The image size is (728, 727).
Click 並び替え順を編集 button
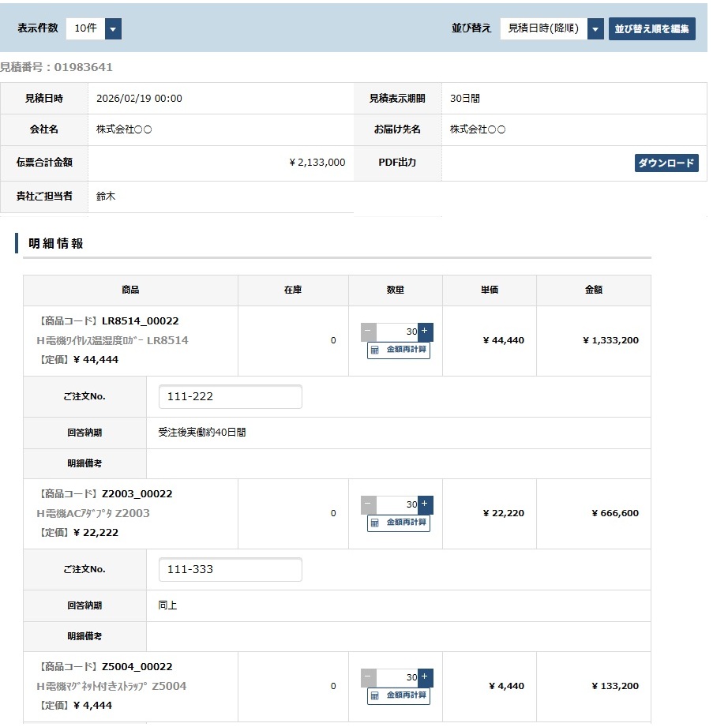click(651, 29)
